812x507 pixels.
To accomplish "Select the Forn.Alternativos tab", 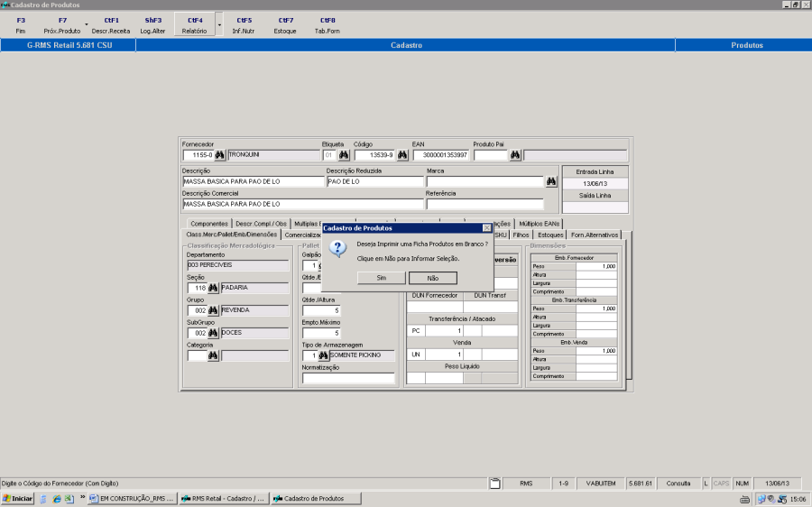I will [595, 235].
